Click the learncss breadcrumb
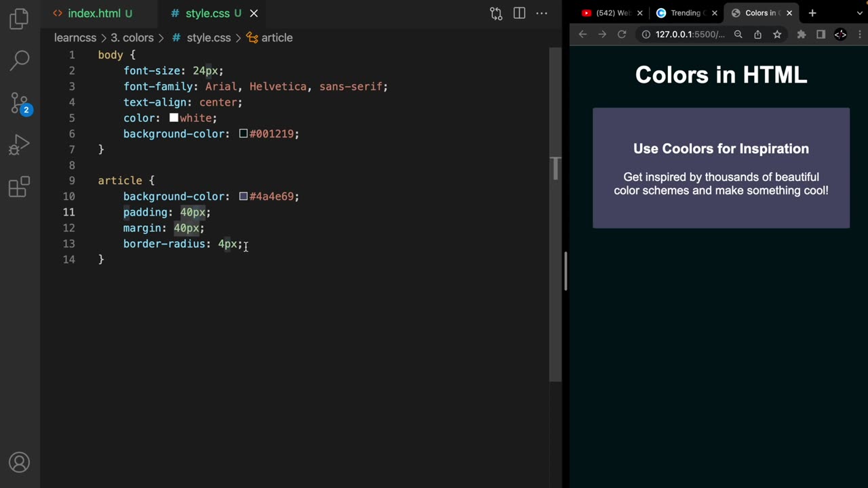The width and height of the screenshot is (868, 488). (x=75, y=38)
